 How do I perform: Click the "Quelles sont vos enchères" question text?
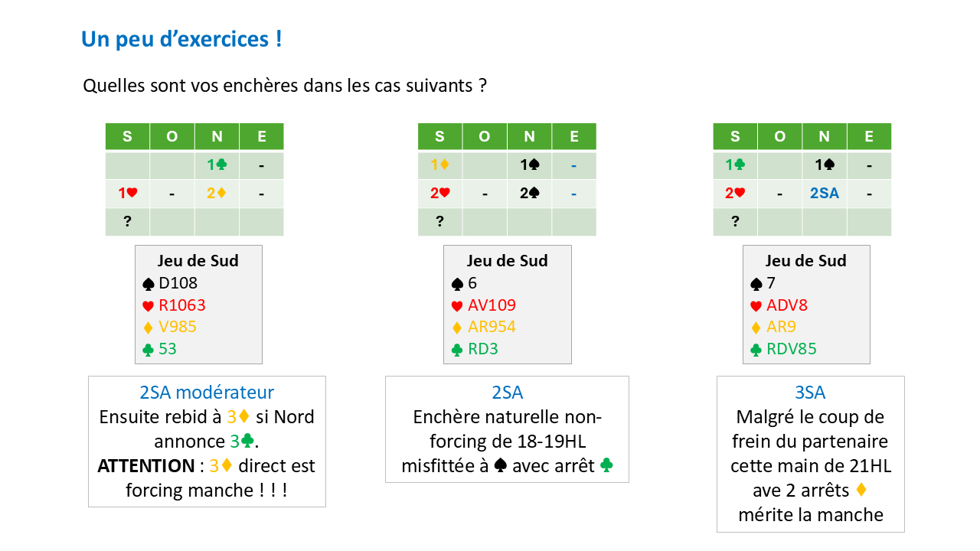(x=285, y=85)
